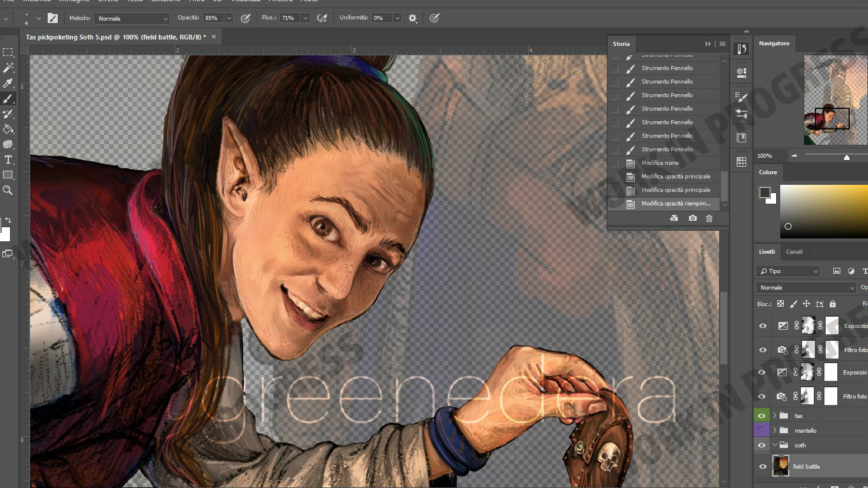Click the lock all layer icon
Image resolution: width=868 pixels, height=488 pixels.
[832, 304]
